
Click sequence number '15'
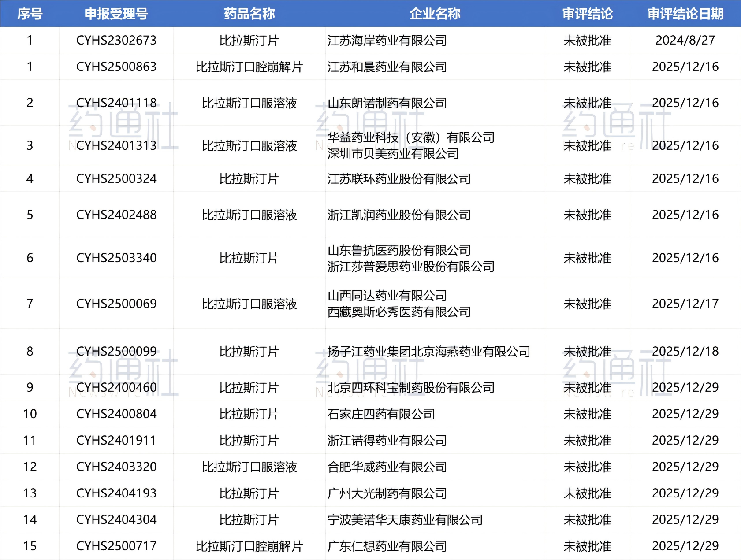[30, 546]
